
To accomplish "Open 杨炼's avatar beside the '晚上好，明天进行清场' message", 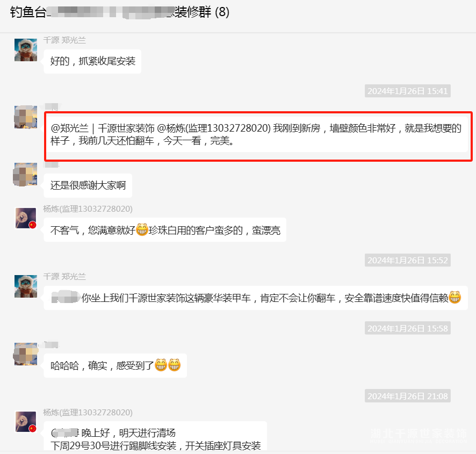I will tap(26, 422).
